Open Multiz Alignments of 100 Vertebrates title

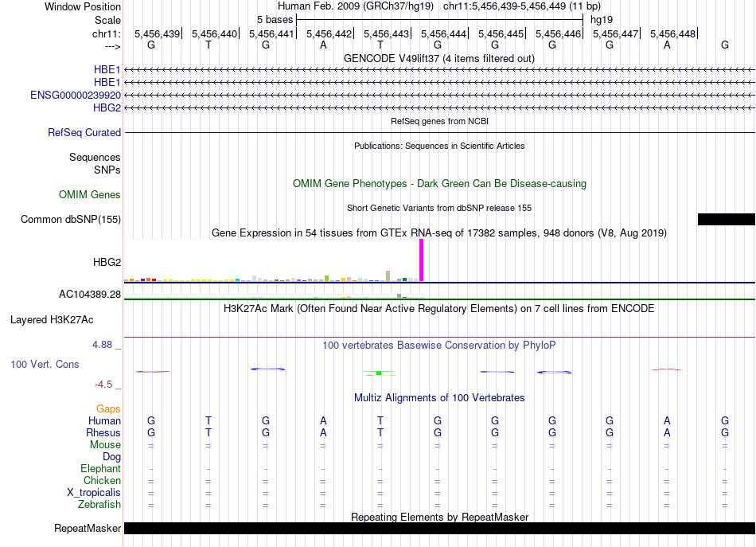439,398
